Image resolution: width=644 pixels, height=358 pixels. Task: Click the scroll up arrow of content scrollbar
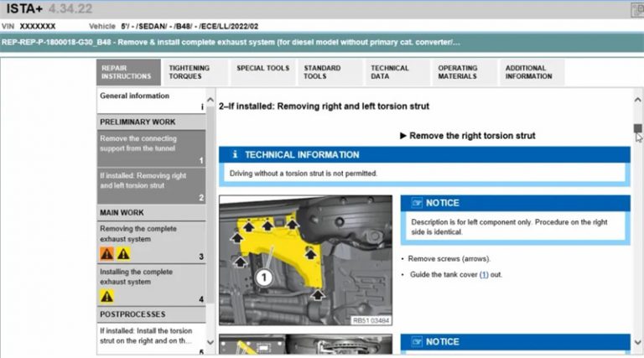637,92
